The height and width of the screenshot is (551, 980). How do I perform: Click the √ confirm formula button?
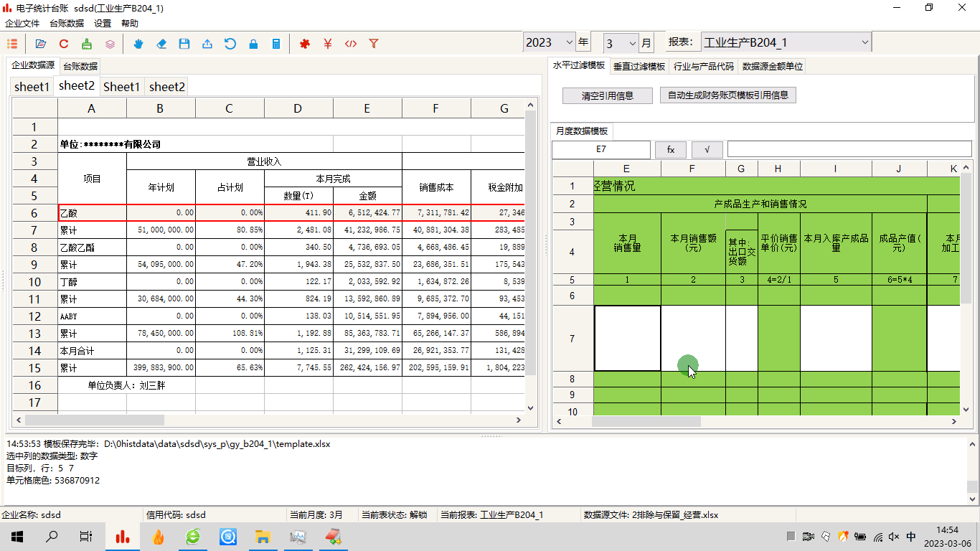point(707,149)
